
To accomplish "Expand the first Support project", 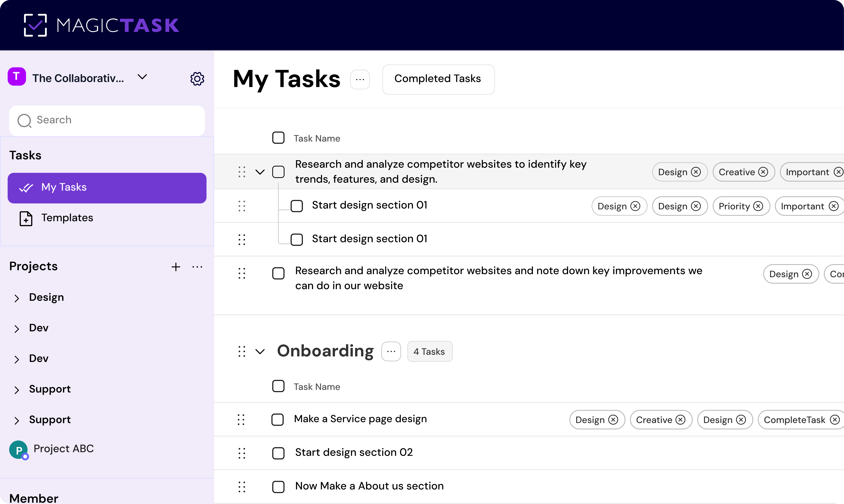I will [x=17, y=390].
